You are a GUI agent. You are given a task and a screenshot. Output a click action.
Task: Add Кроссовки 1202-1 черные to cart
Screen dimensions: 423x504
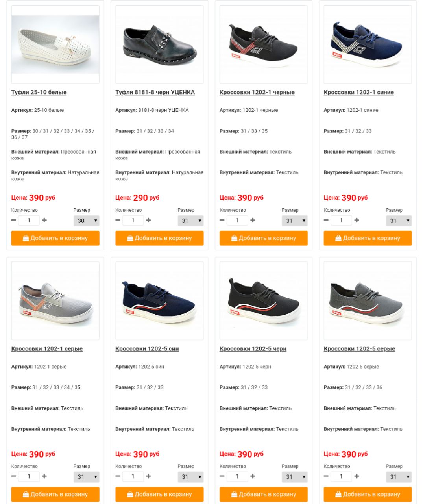click(264, 238)
